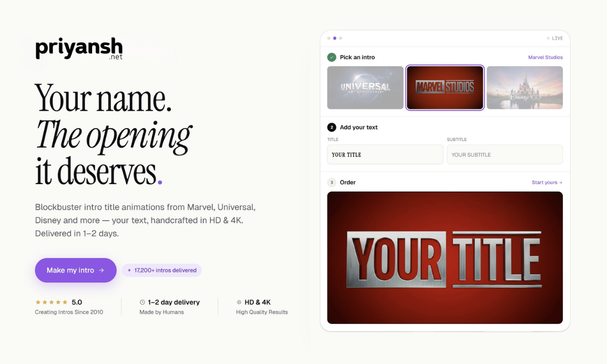Click the 'Creating Intros Since 2010' text
Screen dimensions: 607x364
coord(69,312)
